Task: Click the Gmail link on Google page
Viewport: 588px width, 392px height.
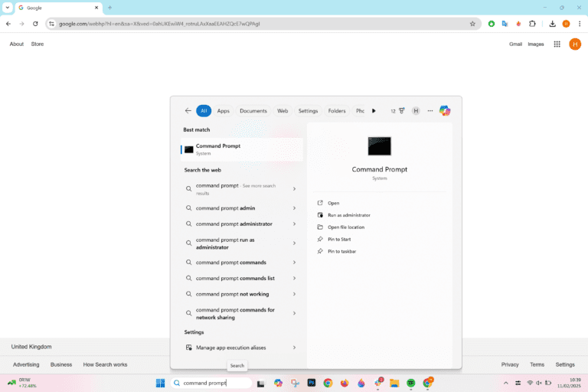Action: (x=515, y=44)
